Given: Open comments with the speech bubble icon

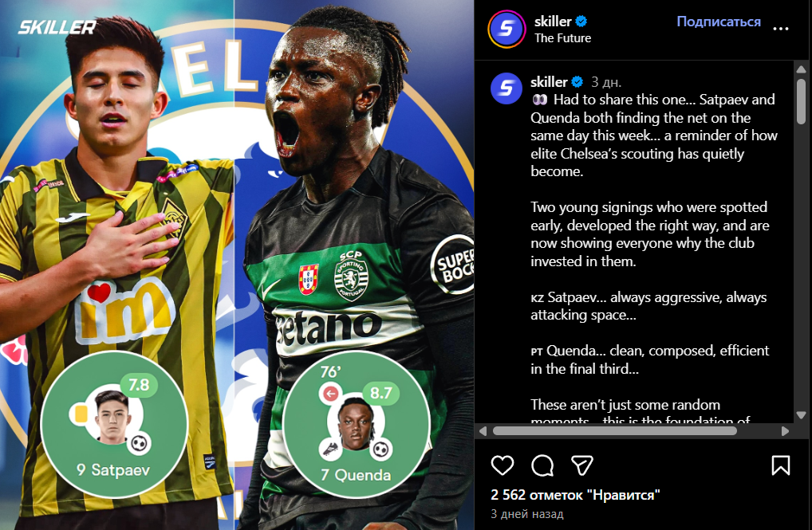Looking at the screenshot, I should (542, 465).
